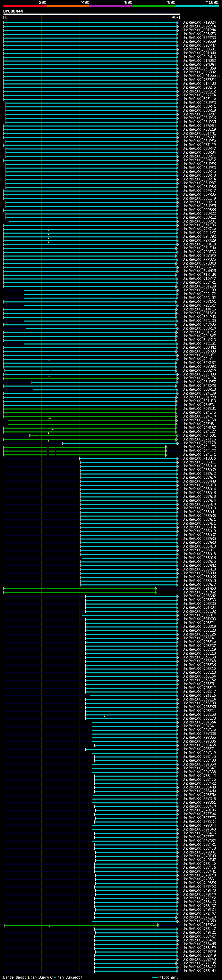Click the white query sequence bar

(x=91, y=14)
